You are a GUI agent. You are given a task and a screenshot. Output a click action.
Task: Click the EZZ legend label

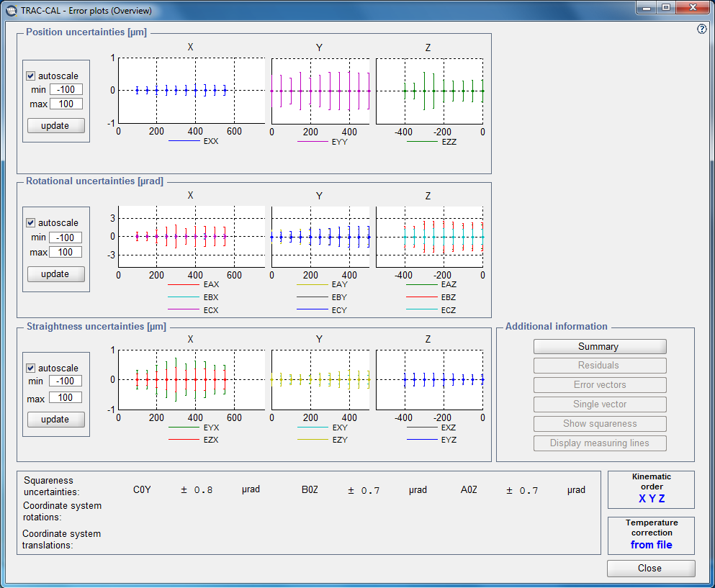449,142
